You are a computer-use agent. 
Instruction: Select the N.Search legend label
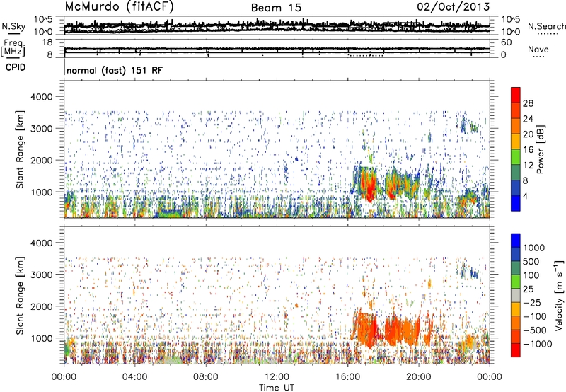[x=546, y=26]
